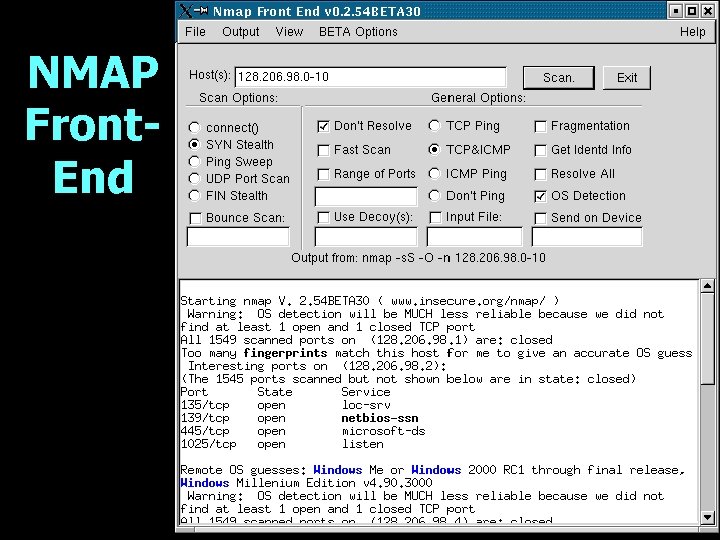Viewport: 720px width, 540px height.
Task: Enable the Send on Device checkbox
Action: 540,218
